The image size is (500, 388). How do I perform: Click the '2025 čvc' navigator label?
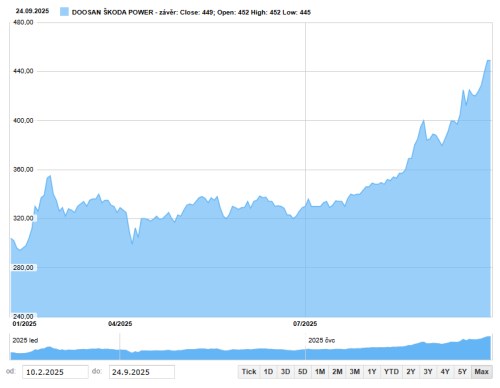pyautogui.click(x=321, y=340)
